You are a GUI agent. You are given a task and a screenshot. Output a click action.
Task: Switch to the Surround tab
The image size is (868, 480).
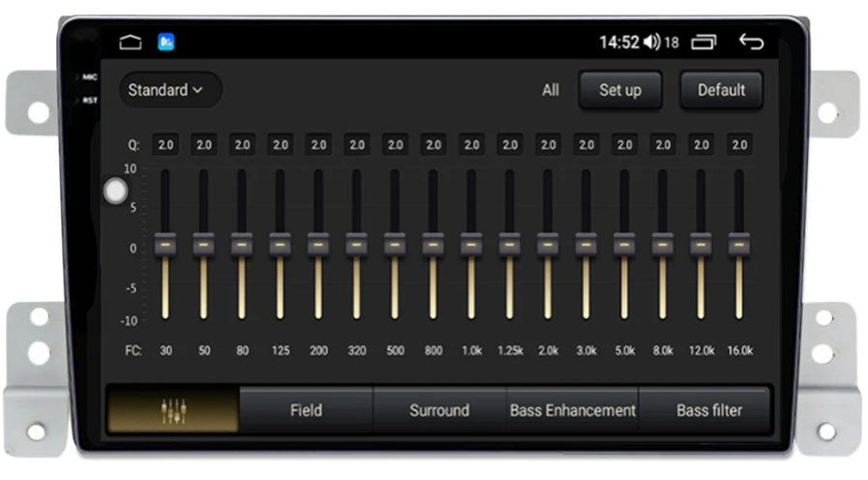pos(438,410)
